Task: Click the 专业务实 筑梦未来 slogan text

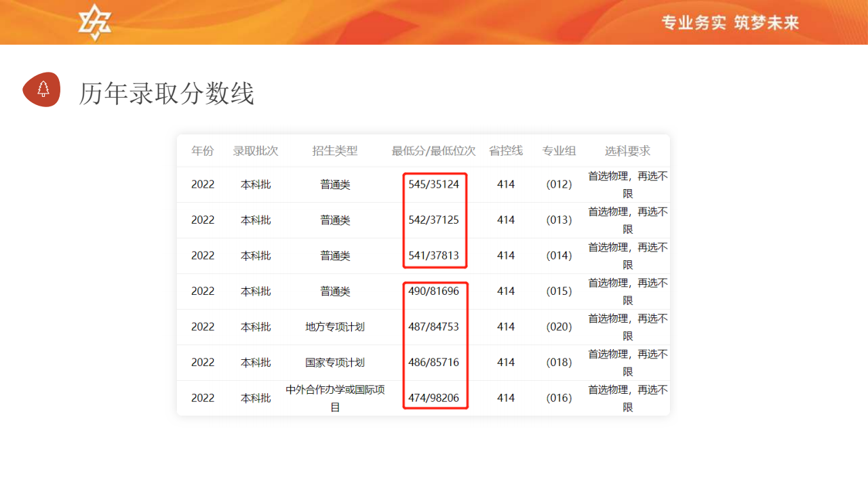Action: click(730, 23)
